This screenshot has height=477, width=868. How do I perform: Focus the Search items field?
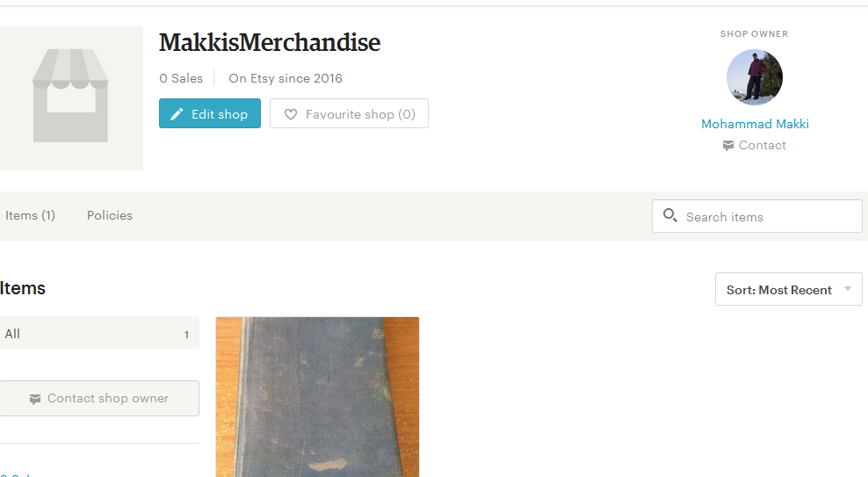pos(756,216)
